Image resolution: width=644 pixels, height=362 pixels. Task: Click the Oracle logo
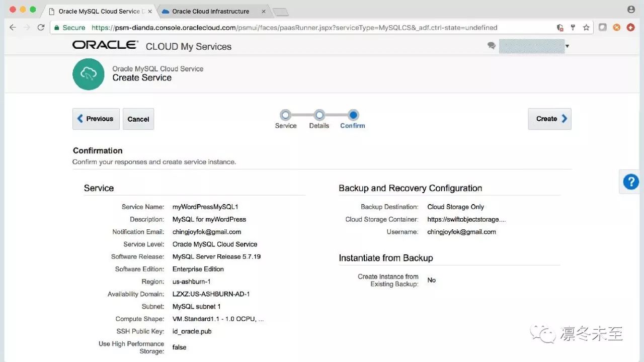(105, 45)
